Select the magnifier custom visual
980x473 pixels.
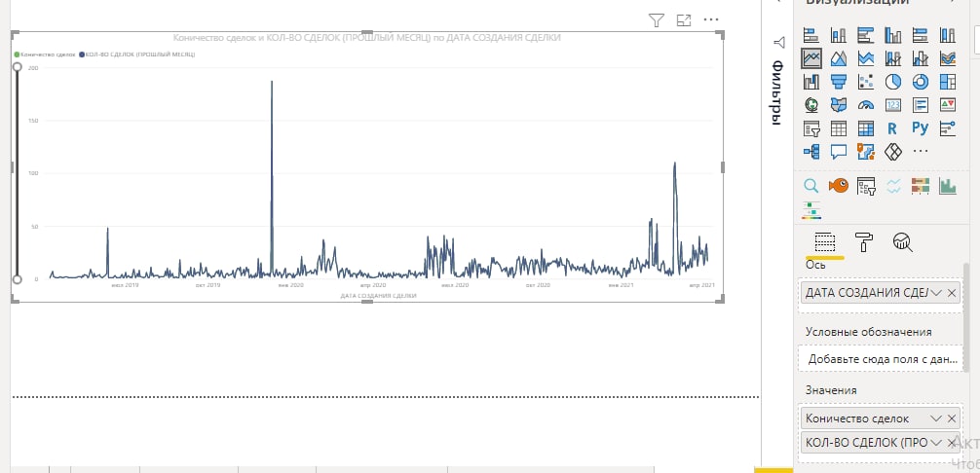[811, 185]
